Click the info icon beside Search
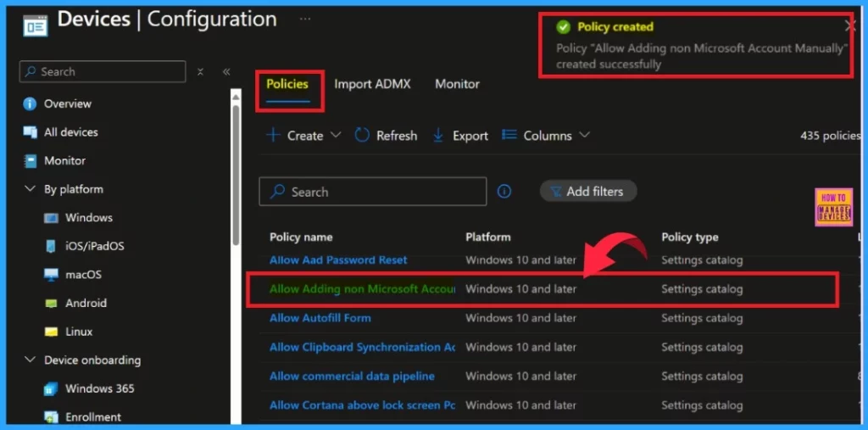The height and width of the screenshot is (430, 868). click(x=504, y=192)
